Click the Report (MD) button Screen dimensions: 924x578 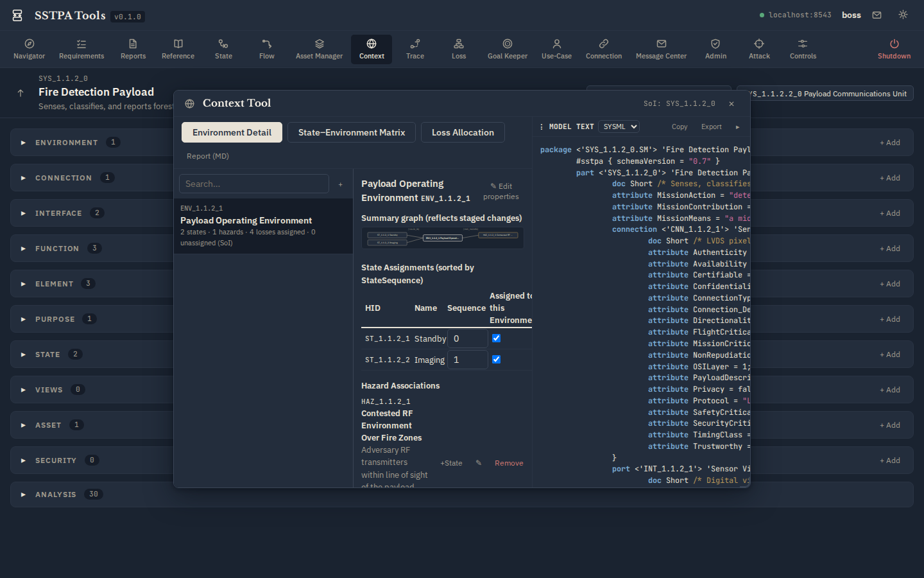pos(208,156)
